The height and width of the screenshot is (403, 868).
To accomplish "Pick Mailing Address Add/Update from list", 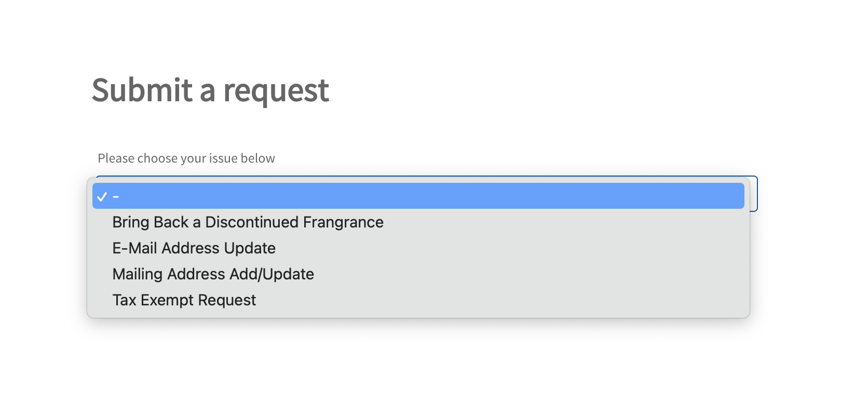I will [x=213, y=274].
